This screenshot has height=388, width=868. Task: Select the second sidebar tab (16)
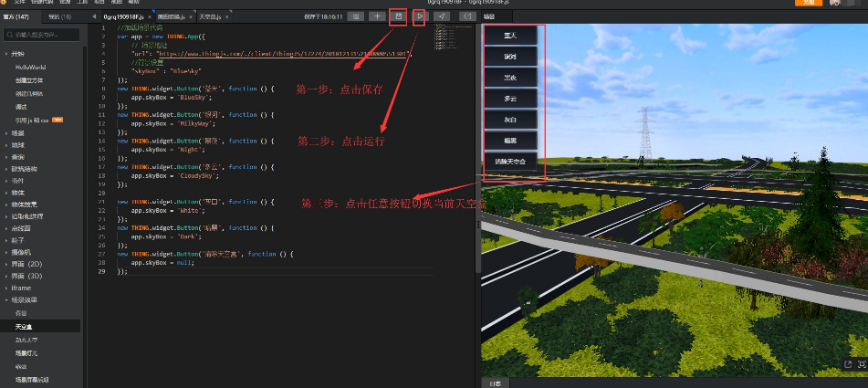tap(60, 17)
